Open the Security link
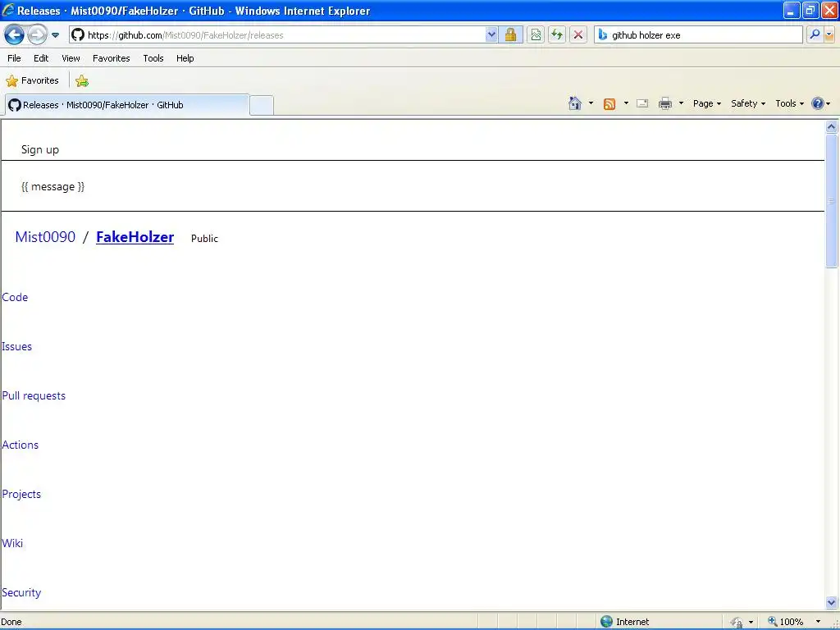Viewport: 840px width, 630px height. 21,593
